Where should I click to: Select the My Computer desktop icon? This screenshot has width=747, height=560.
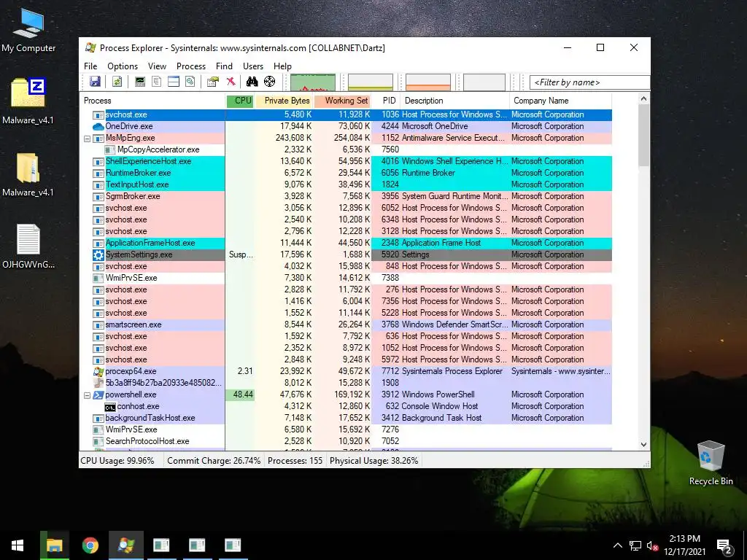[x=28, y=29]
